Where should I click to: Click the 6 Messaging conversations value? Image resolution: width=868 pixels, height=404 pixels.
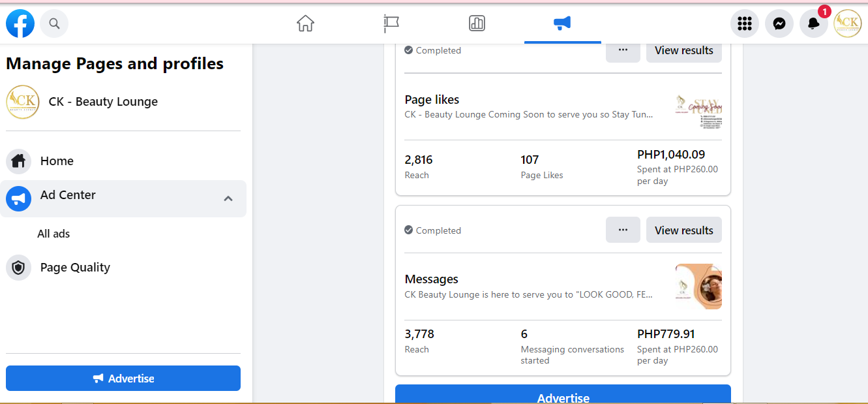[524, 334]
